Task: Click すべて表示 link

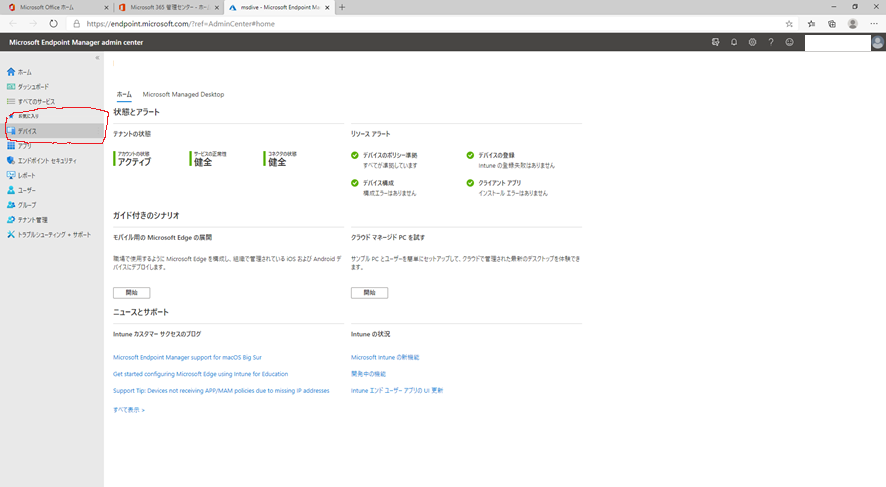Action: [129, 410]
